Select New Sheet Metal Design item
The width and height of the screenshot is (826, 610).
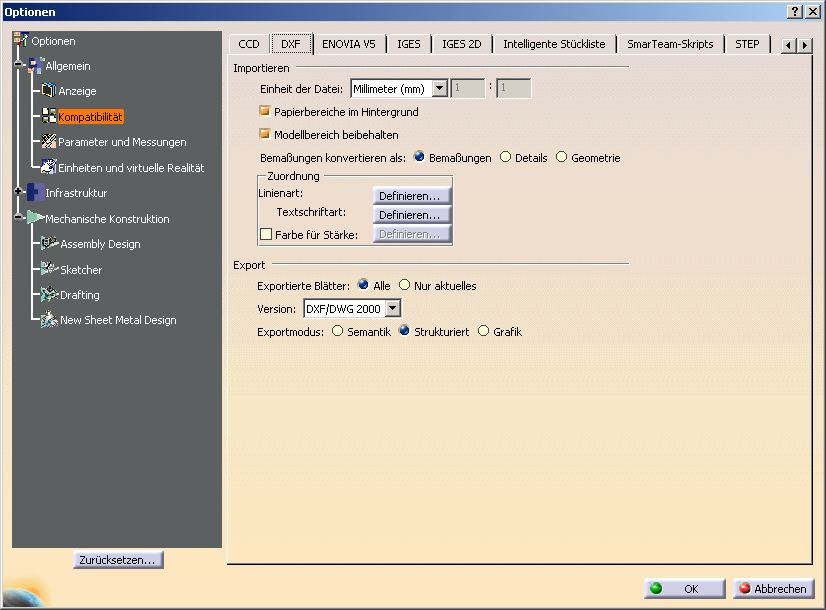[x=118, y=320]
